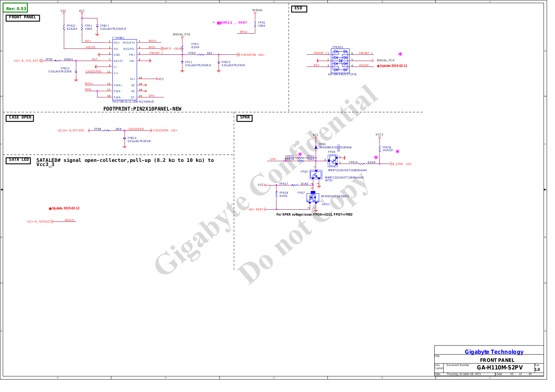
Task: Select the magenta FPP23 , FPP7 note
Action: point(230,23)
